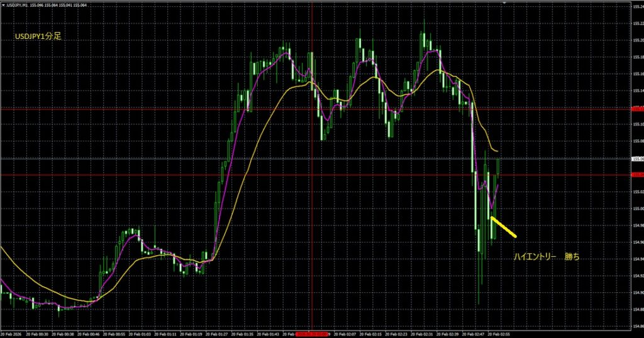Click the lower red price tag on axis

638,175
